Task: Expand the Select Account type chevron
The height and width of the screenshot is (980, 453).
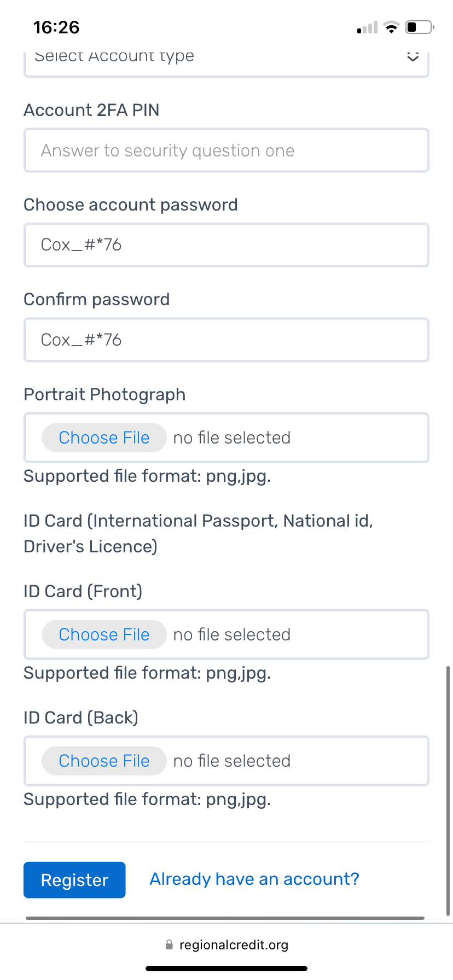Action: (x=413, y=57)
